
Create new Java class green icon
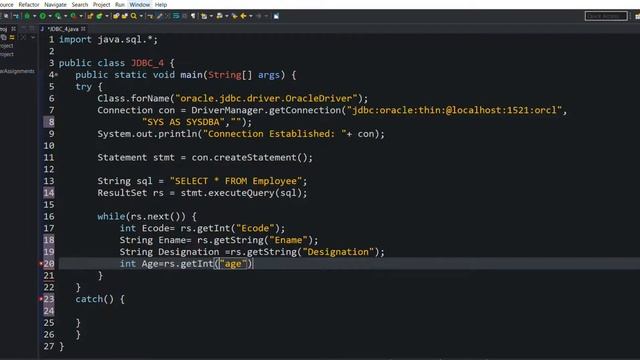pos(99,16)
